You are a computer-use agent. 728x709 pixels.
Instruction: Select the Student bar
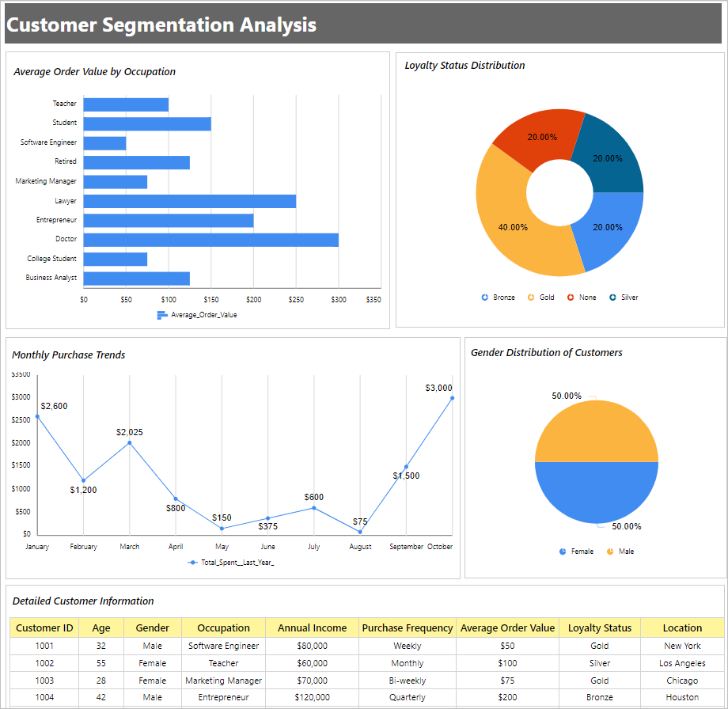[x=147, y=124]
